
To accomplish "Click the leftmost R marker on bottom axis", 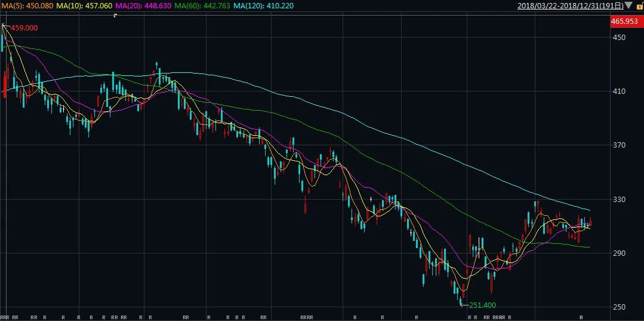I will pyautogui.click(x=2, y=317).
